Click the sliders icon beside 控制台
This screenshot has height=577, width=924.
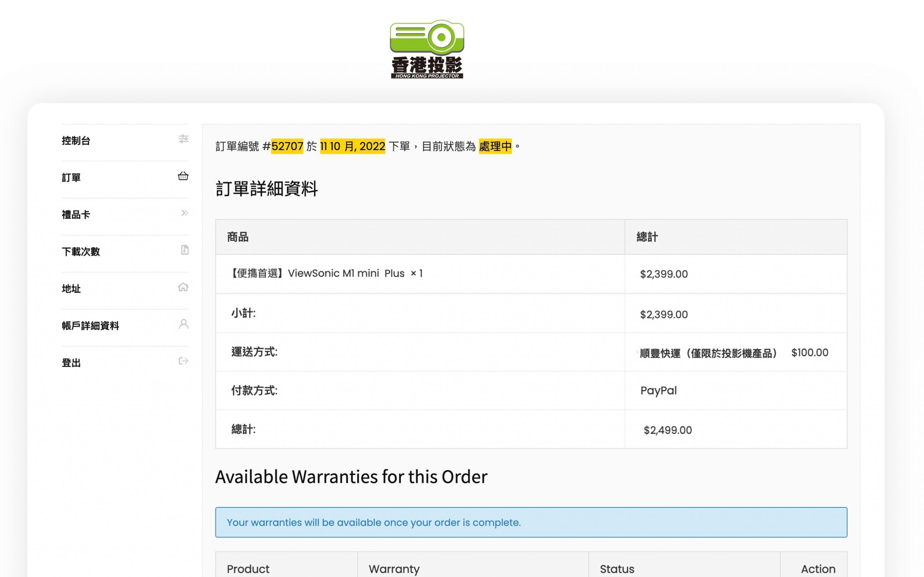(x=184, y=139)
